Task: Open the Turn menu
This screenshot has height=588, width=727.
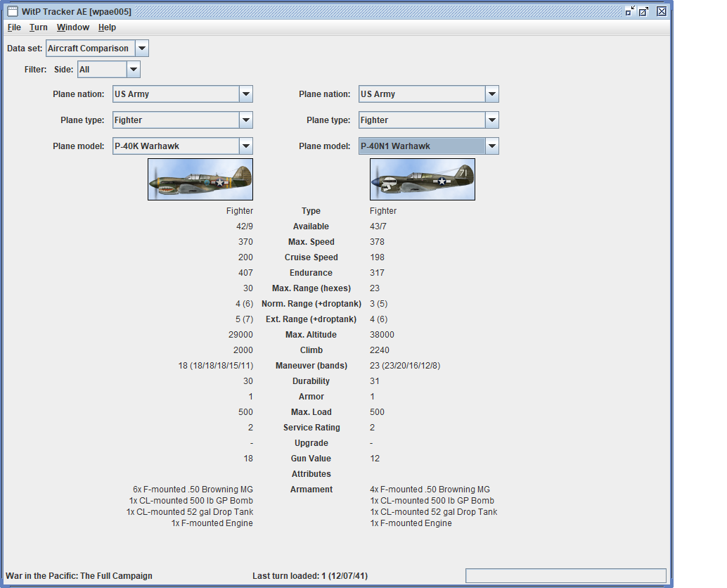Action: tap(39, 27)
